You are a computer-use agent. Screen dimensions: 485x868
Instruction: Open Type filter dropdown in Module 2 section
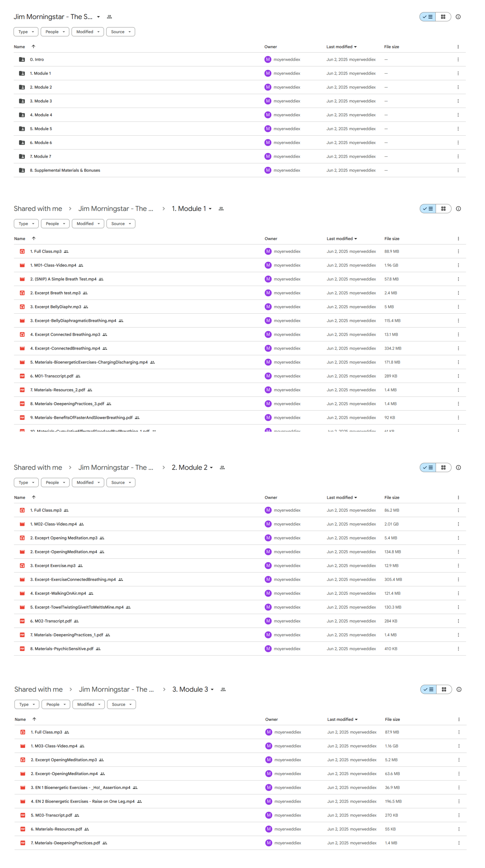pyautogui.click(x=26, y=482)
